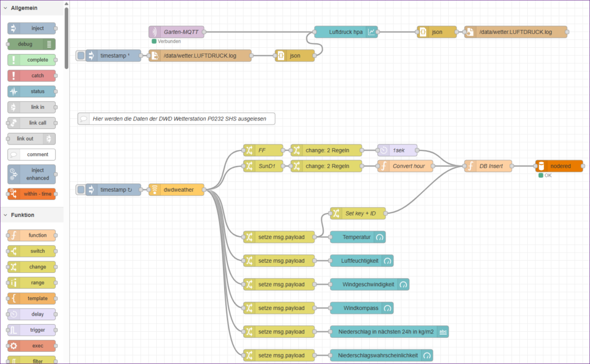Click the gauge icon on Windkompass node

388,308
